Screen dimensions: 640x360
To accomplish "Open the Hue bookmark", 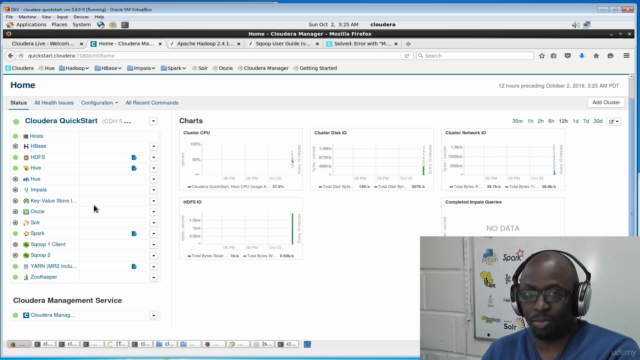I will 47,68.
